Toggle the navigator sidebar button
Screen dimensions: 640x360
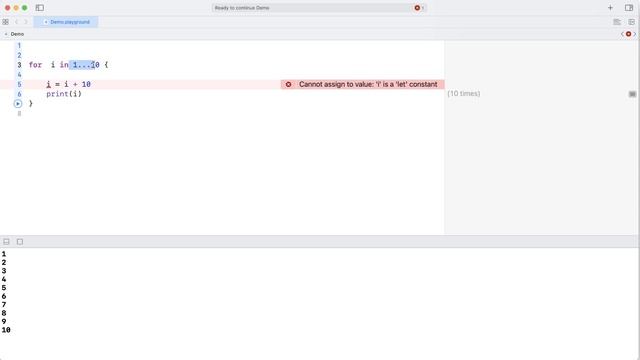click(x=40, y=8)
